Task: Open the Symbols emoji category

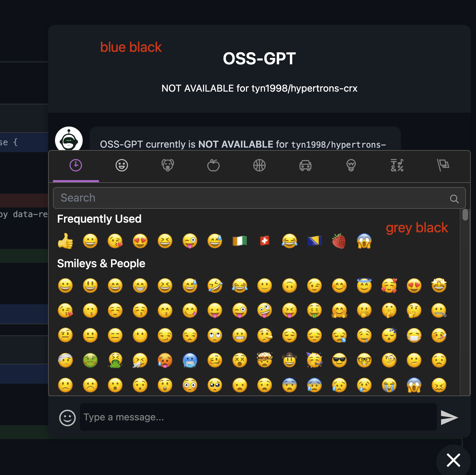Action: point(397,166)
